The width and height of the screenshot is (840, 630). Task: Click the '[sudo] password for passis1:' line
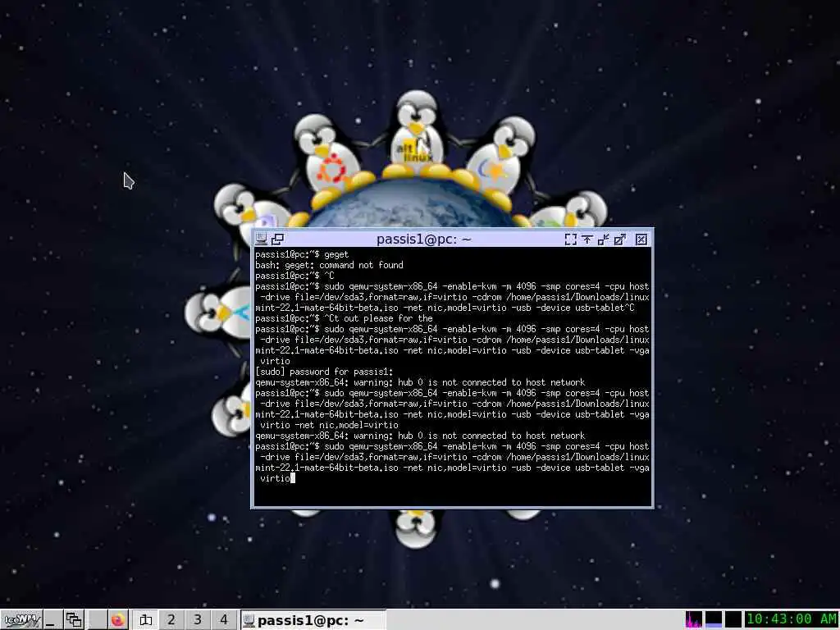click(x=324, y=372)
